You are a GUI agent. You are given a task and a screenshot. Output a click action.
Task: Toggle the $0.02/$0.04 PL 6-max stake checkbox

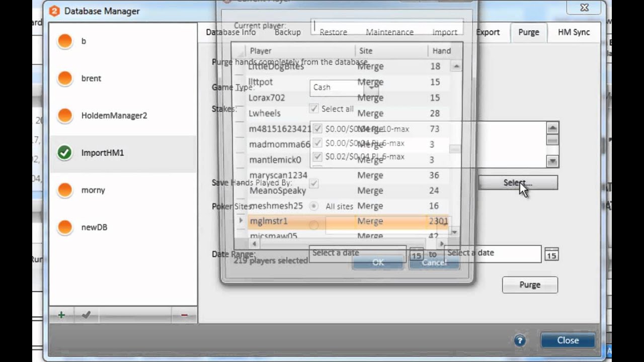point(317,157)
